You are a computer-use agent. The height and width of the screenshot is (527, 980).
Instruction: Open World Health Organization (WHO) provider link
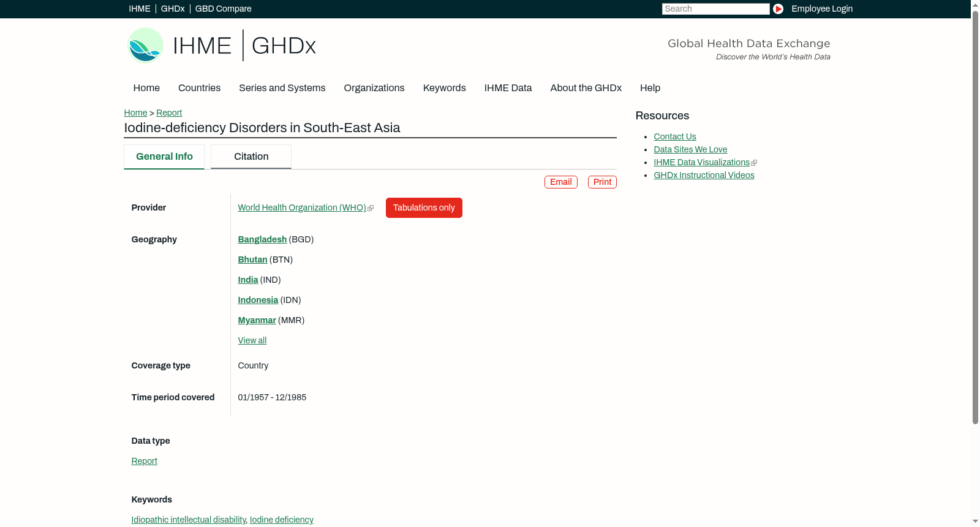tap(302, 207)
